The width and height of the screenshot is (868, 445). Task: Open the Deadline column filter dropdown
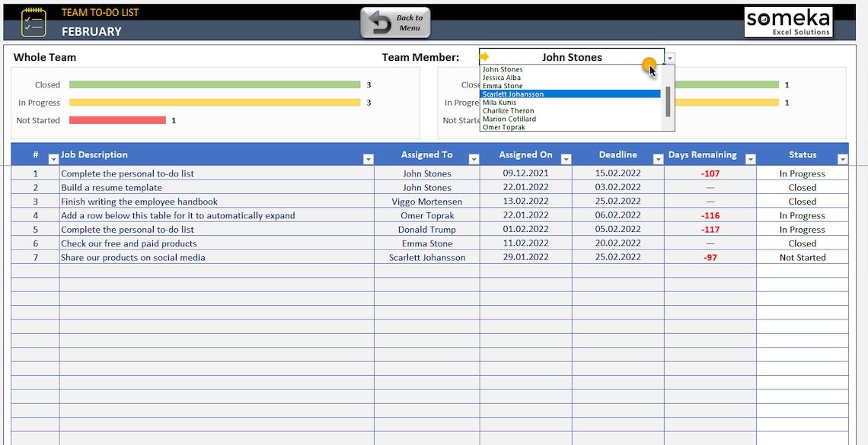657,158
